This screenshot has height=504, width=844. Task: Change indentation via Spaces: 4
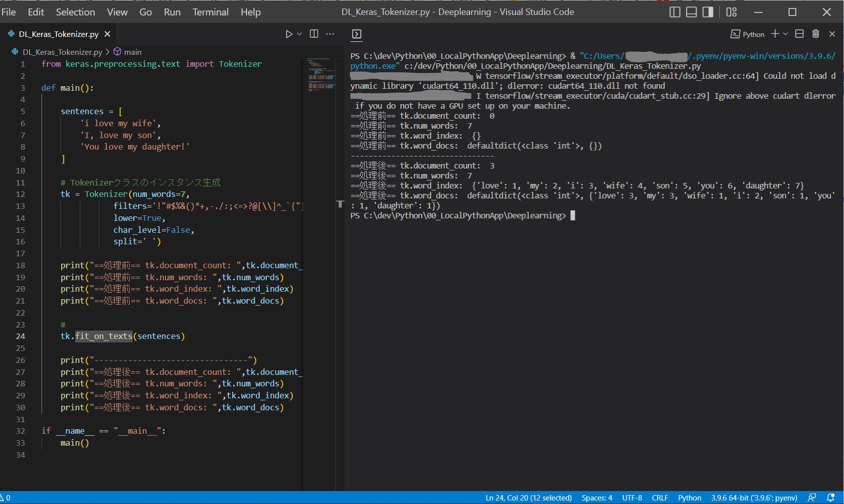[597, 498]
